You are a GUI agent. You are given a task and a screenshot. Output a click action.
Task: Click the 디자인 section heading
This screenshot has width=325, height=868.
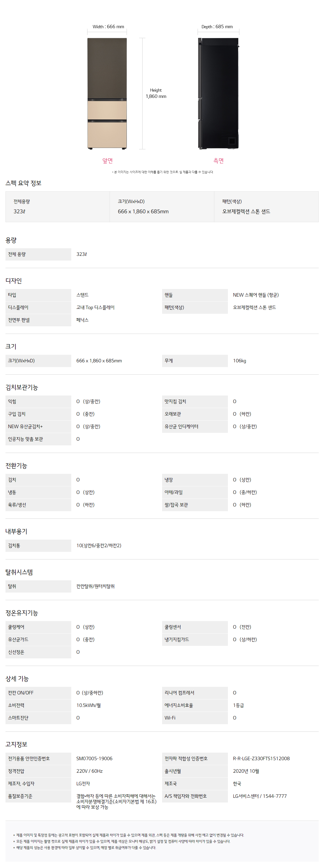[14, 281]
